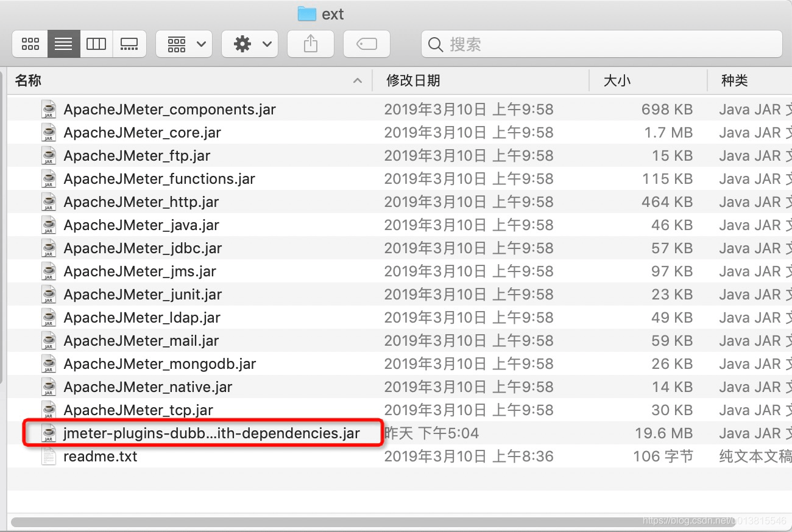The height and width of the screenshot is (532, 792).
Task: Click the ext folder icon in title bar
Action: click(x=306, y=13)
